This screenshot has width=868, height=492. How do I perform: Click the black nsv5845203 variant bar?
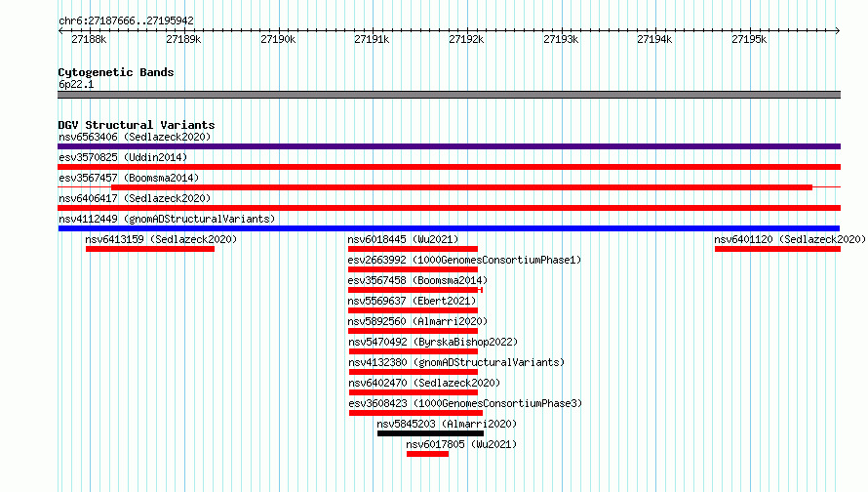click(x=431, y=433)
